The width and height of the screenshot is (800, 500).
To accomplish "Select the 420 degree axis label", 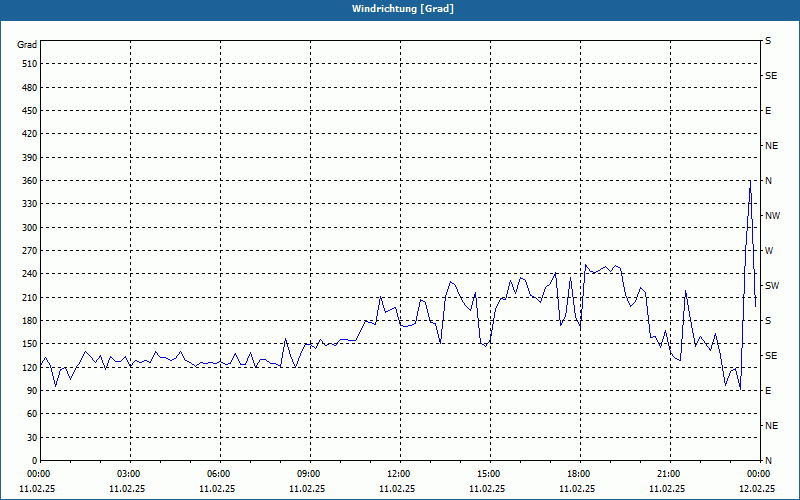I will [x=30, y=134].
